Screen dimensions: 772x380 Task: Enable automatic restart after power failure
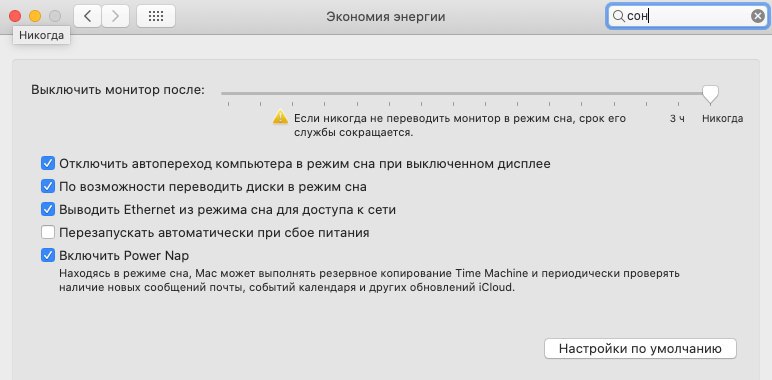[48, 232]
